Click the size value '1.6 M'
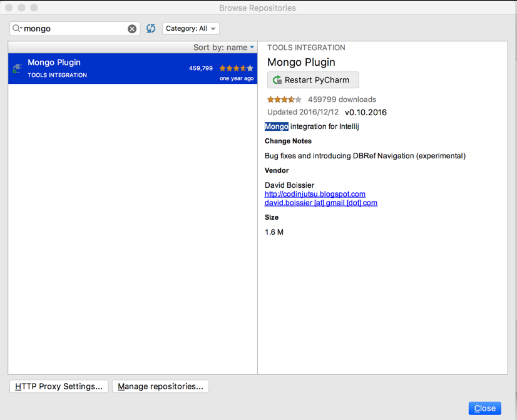Image resolution: width=517 pixels, height=420 pixels. [274, 232]
